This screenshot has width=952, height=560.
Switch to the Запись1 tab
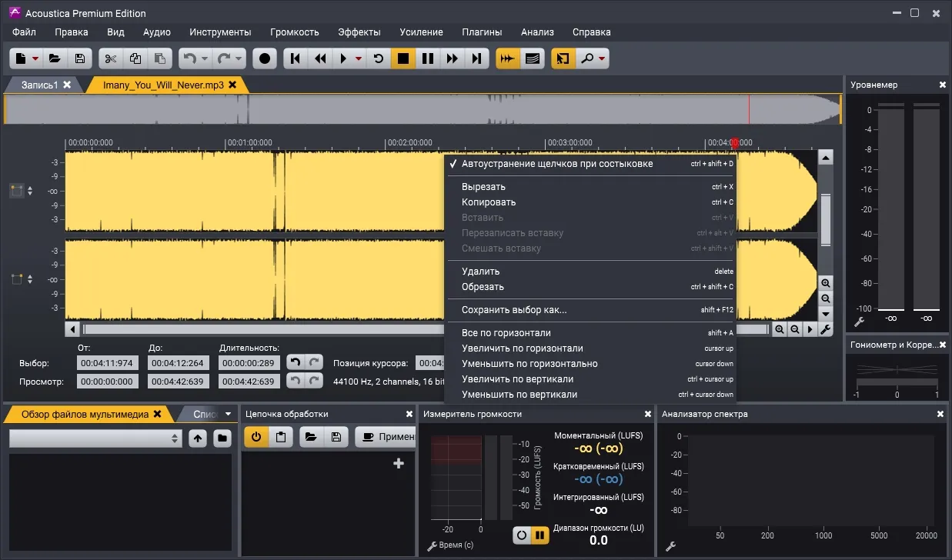[x=39, y=85]
